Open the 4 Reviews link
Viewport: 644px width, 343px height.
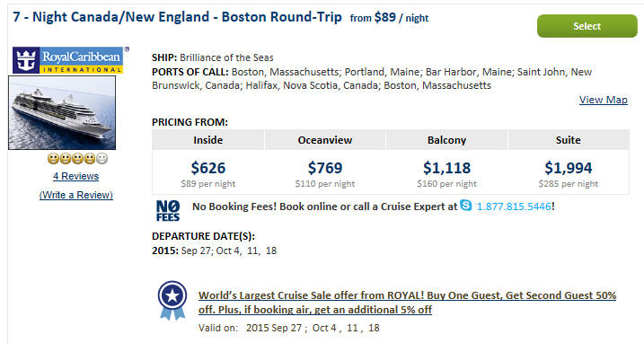coord(76,176)
